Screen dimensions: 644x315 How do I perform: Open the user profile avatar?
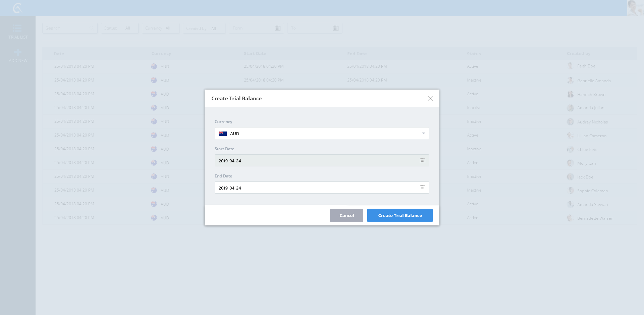(635, 8)
